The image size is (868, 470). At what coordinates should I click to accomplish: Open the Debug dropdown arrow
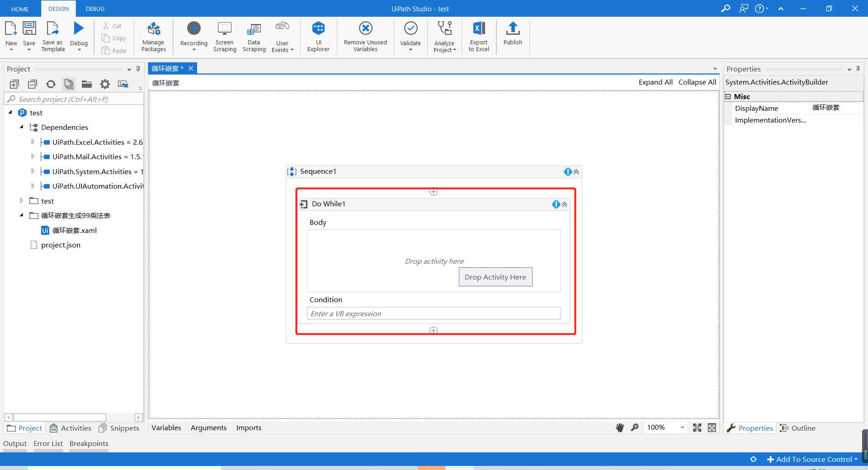[x=79, y=50]
